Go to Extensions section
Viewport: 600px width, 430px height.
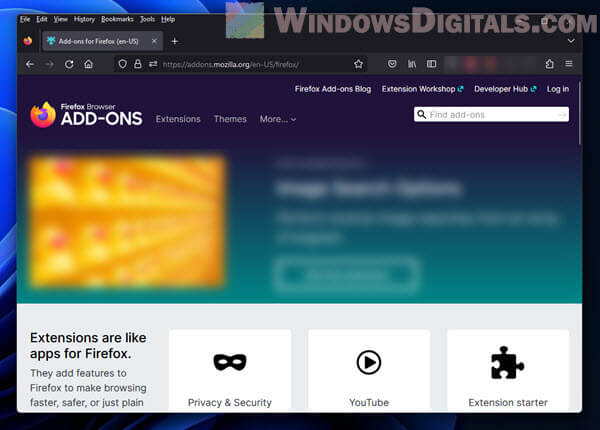click(178, 119)
